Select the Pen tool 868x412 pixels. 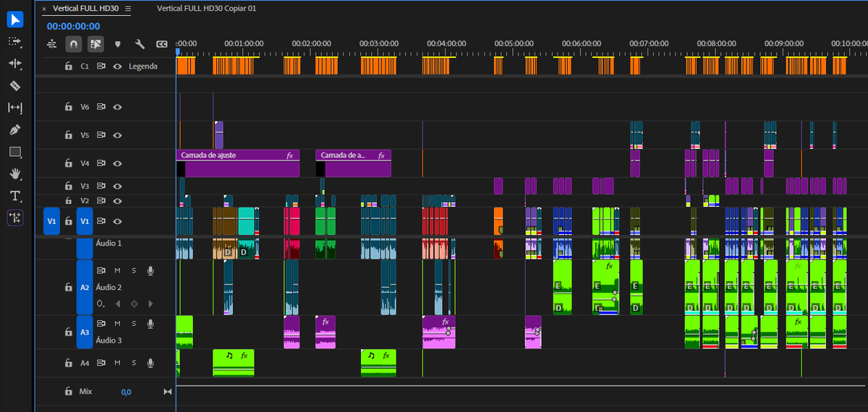click(x=15, y=130)
